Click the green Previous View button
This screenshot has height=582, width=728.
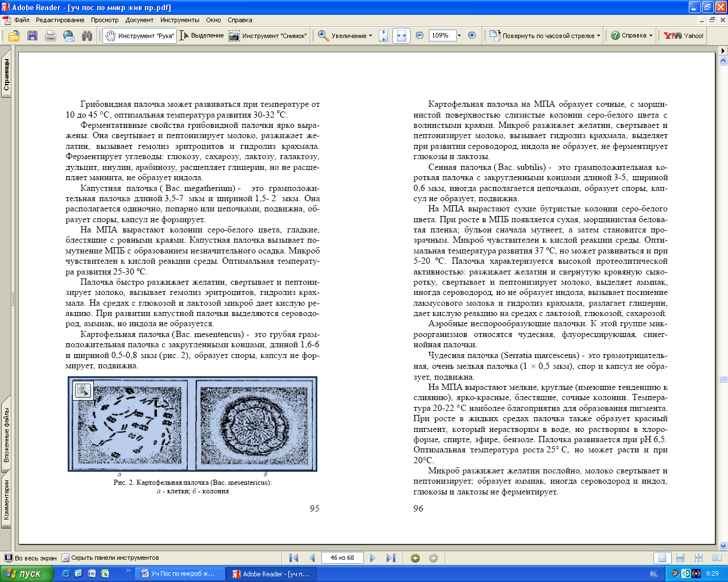pos(415,558)
